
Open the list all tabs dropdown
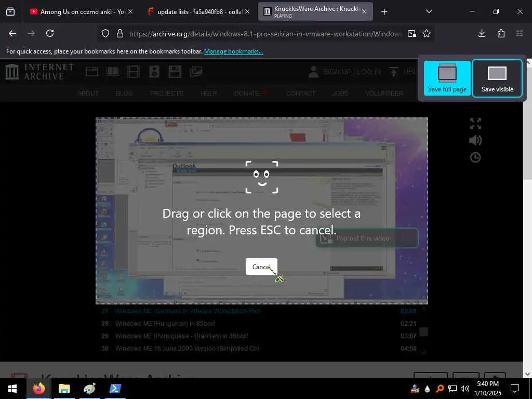[x=429, y=12]
